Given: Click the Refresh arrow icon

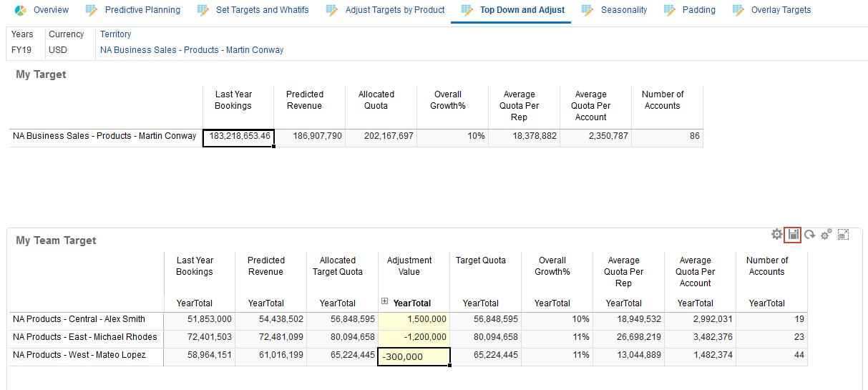Looking at the screenshot, I should (809, 235).
